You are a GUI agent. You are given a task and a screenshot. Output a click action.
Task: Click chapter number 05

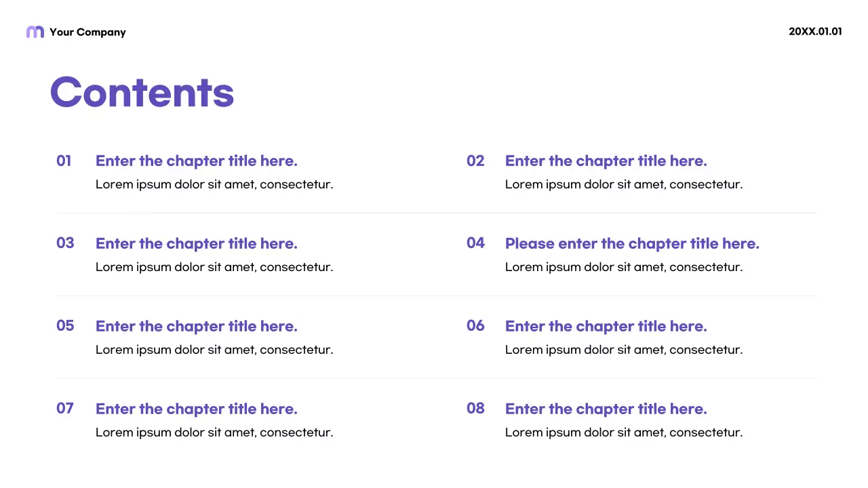(65, 325)
